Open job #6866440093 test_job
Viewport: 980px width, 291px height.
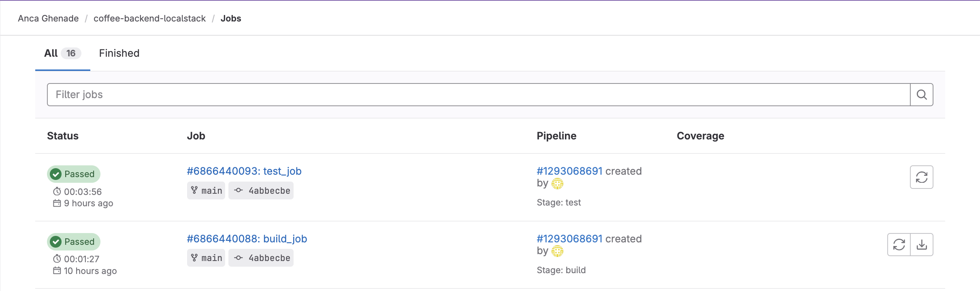(x=244, y=171)
